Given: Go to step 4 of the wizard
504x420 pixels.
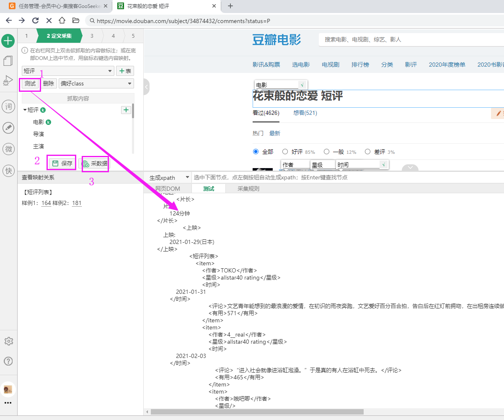Looking at the screenshot, I should 113,36.
